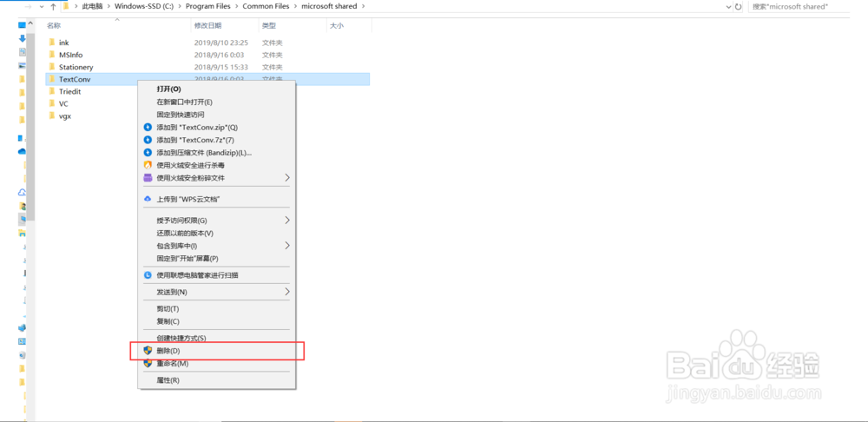The image size is (868, 422).
Task: Click Huorong antivirus flame icon
Action: click(x=148, y=165)
